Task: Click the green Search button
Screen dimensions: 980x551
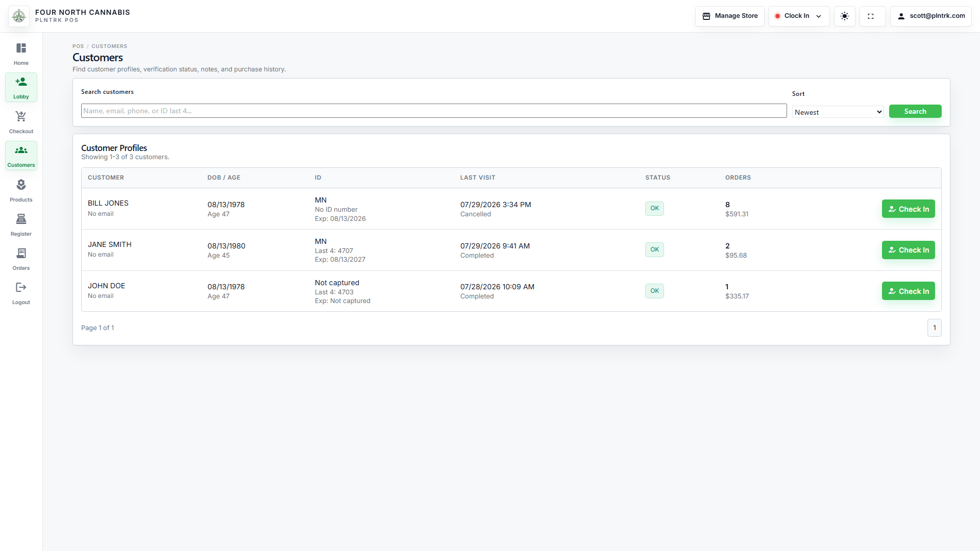Action: click(915, 111)
